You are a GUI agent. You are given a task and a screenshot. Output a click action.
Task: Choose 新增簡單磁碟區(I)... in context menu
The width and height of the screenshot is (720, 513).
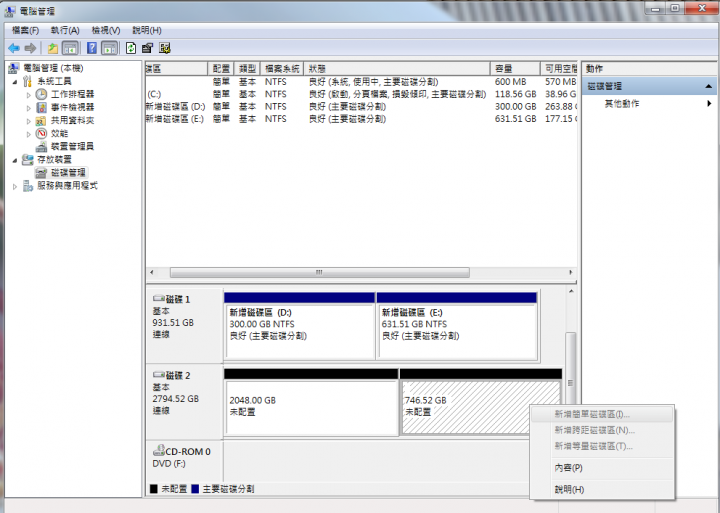click(602, 414)
